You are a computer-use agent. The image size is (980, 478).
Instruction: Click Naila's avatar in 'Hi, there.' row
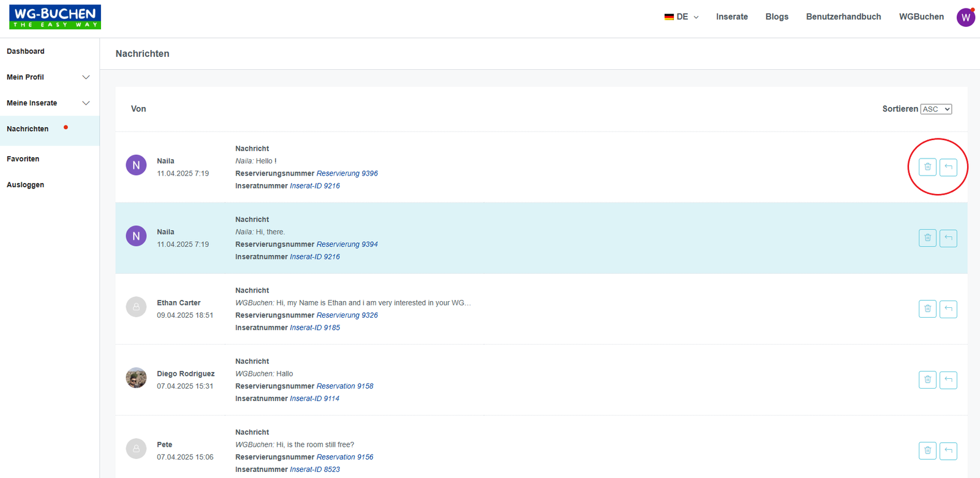pos(136,236)
